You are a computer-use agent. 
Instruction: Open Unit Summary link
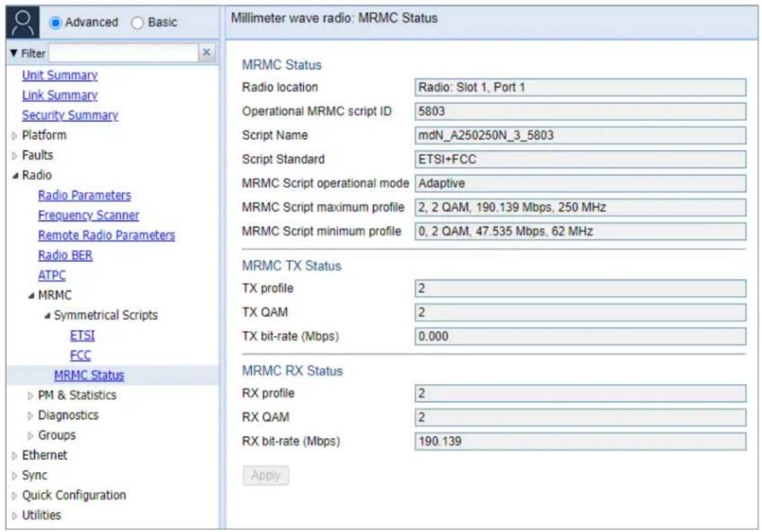click(60, 75)
